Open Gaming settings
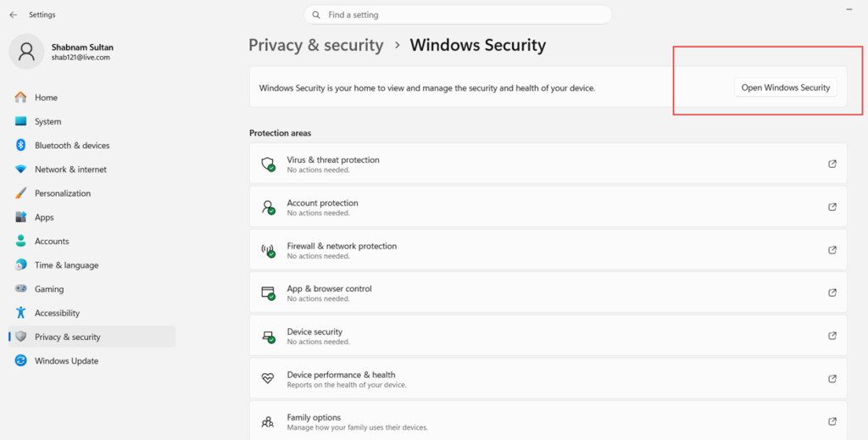This screenshot has height=440, width=868. [92, 289]
